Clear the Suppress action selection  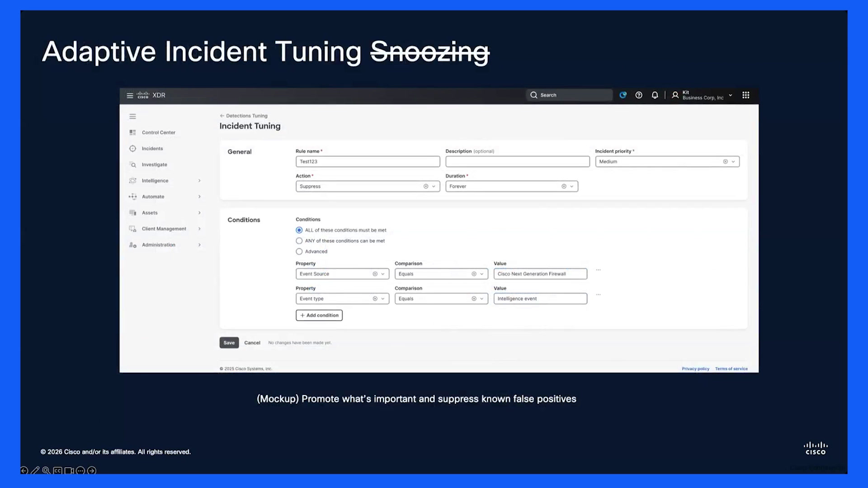click(x=426, y=186)
